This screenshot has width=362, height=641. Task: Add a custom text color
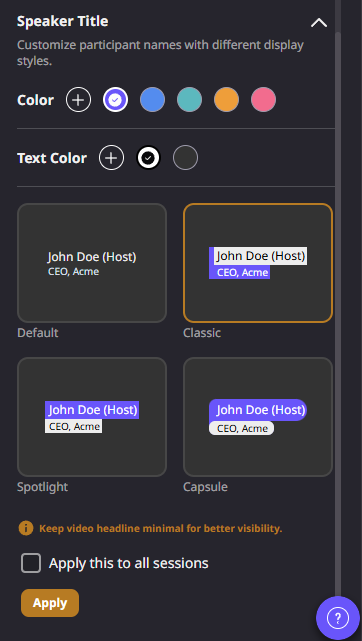tap(112, 157)
